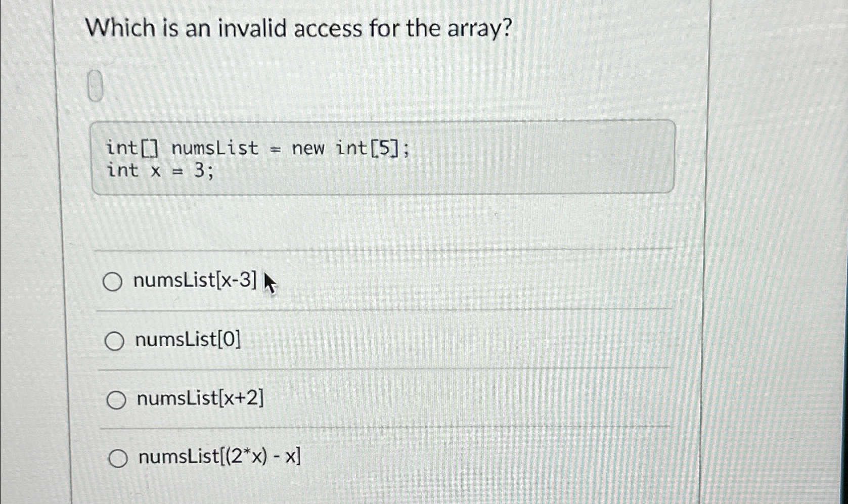Select the numsList[x-3] answer option
The height and width of the screenshot is (504, 848).
tap(195, 281)
